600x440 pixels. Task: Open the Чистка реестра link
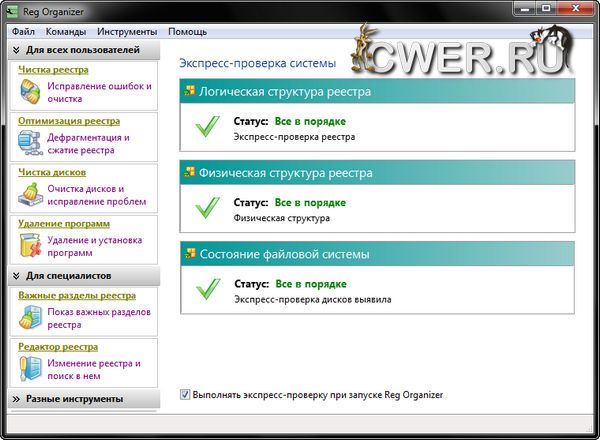click(53, 70)
